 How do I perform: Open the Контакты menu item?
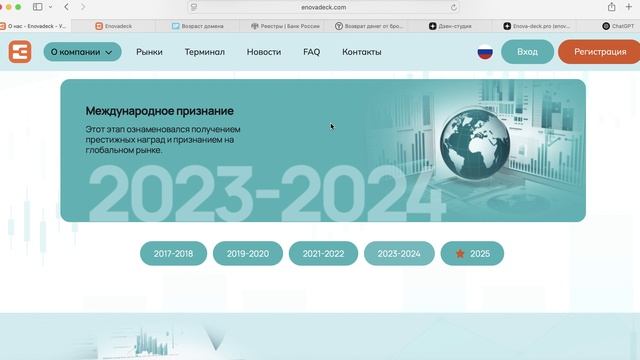(x=362, y=52)
